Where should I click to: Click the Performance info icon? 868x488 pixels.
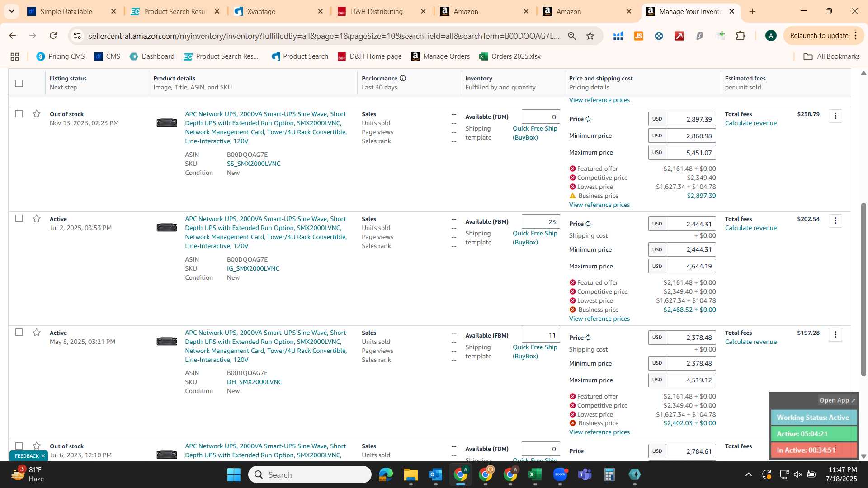[x=402, y=78]
